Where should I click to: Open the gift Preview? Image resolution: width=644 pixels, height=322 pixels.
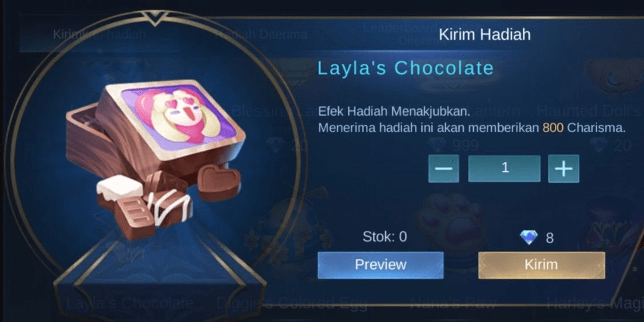[x=380, y=265]
